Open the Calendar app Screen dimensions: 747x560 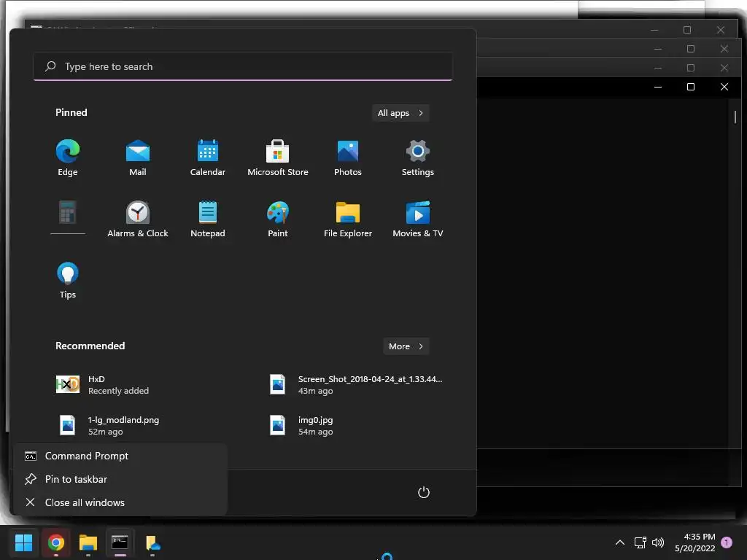click(208, 157)
